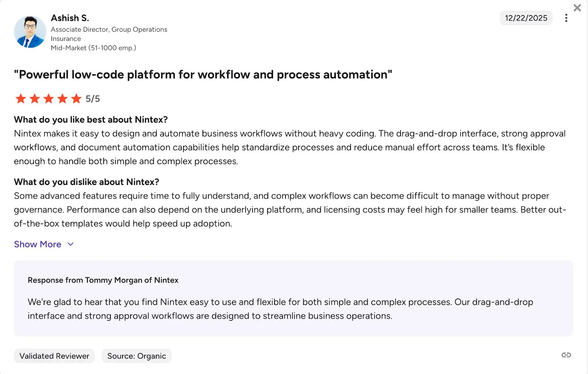This screenshot has height=374, width=588.
Task: Close the review popup with the X
Action: 577,8
